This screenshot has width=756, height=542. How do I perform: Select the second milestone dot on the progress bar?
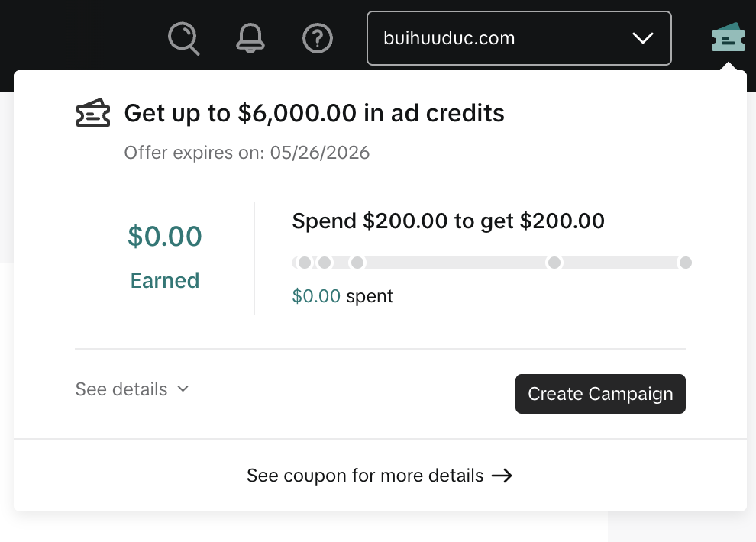[325, 263]
